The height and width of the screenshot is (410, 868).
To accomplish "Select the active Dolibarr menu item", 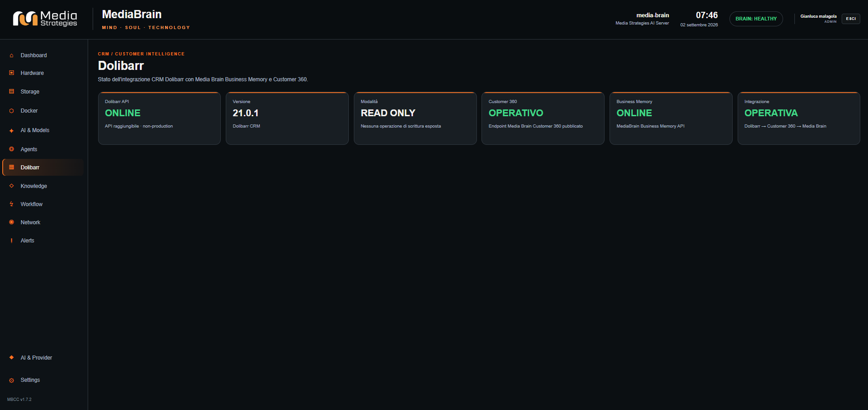I will pos(44,167).
